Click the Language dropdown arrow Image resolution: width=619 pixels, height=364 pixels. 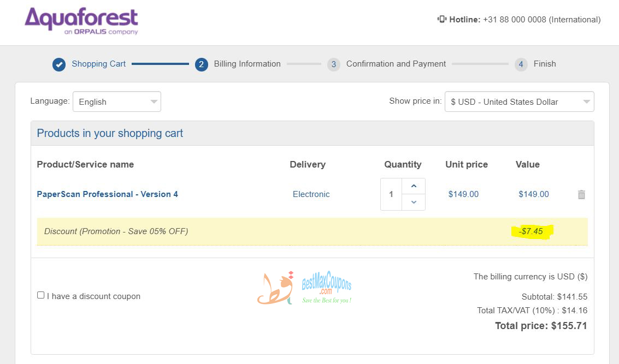(154, 102)
